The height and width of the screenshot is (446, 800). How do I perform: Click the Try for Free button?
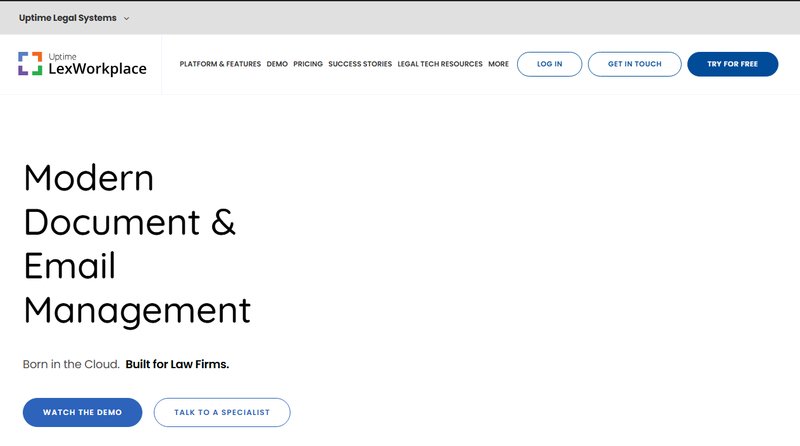pyautogui.click(x=732, y=64)
